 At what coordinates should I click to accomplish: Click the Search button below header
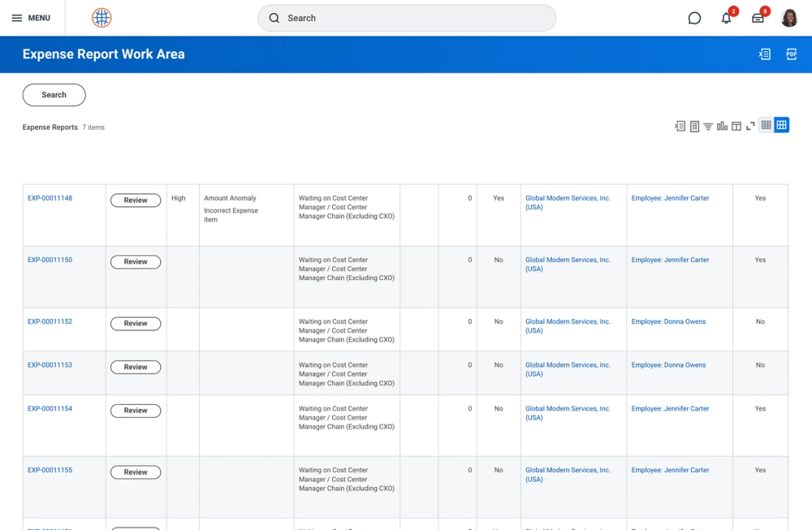[54, 95]
